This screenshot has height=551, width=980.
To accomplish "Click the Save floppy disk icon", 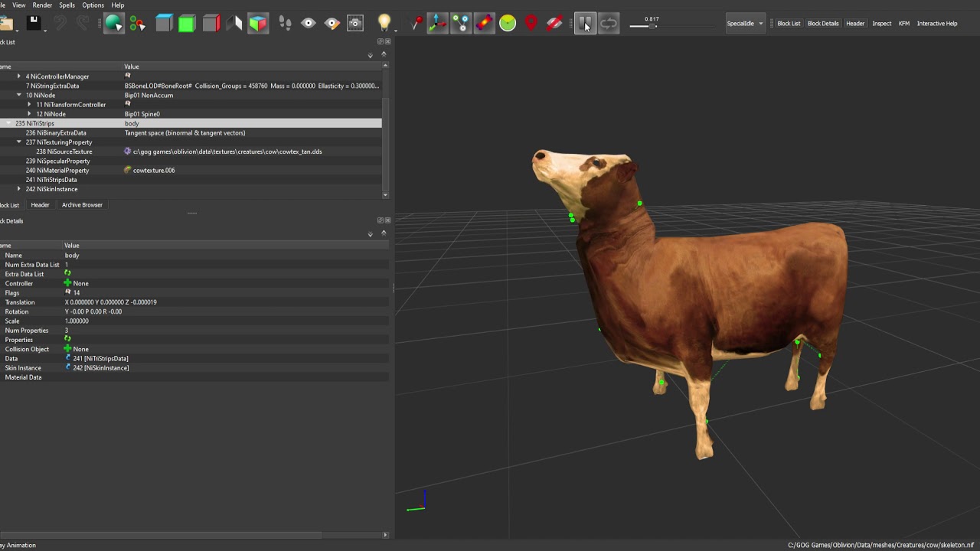I will 33,24.
